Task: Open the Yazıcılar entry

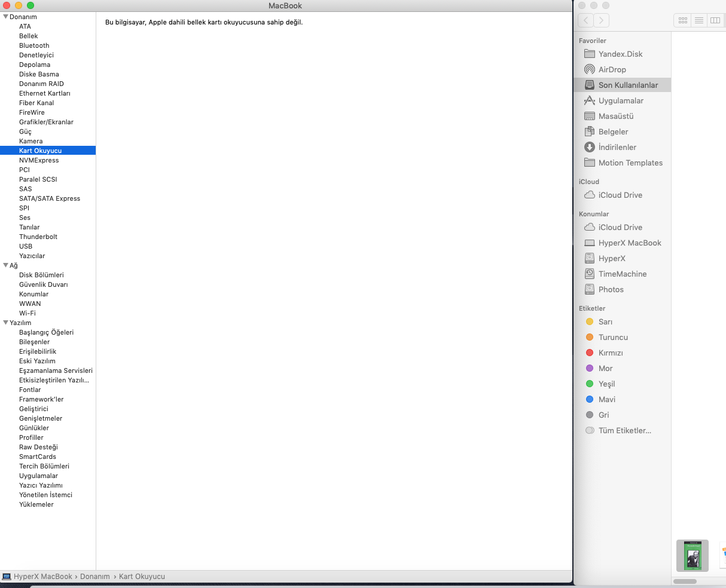Action: pyautogui.click(x=32, y=256)
